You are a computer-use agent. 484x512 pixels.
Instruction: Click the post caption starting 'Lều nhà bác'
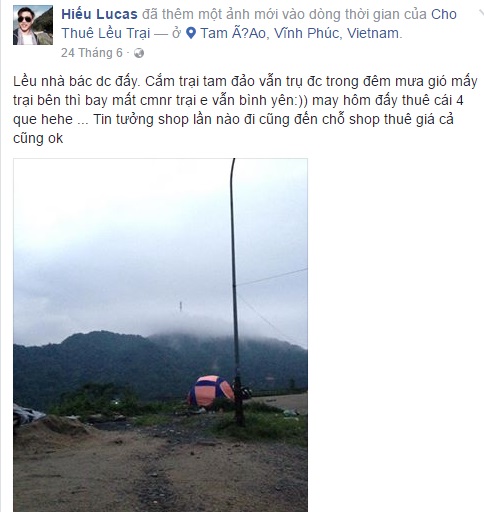[x=245, y=110]
